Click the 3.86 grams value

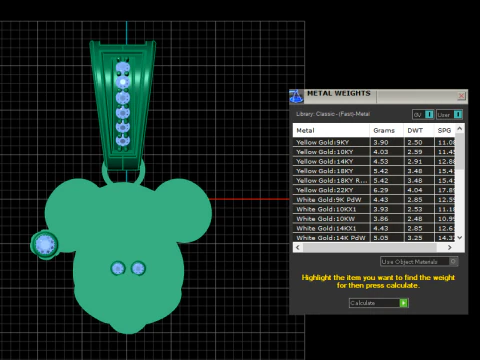[x=381, y=219]
